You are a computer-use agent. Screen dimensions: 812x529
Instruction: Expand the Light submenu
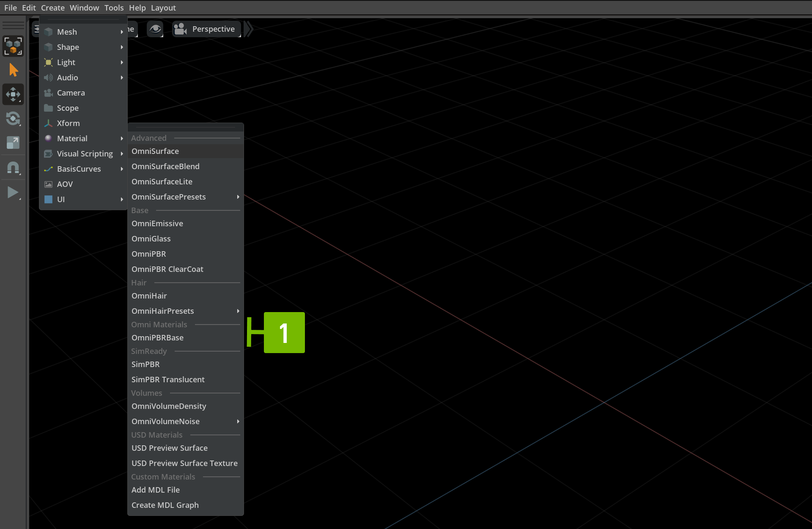83,62
